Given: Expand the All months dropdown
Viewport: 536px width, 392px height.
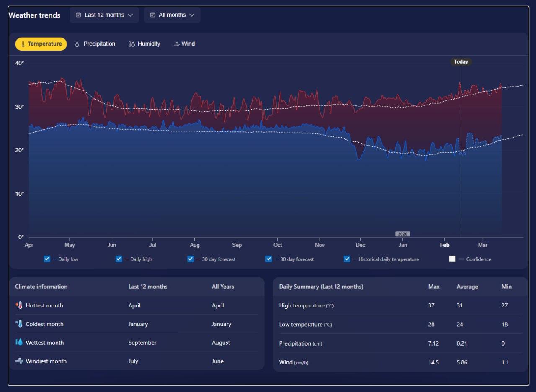Looking at the screenshot, I should 172,15.
